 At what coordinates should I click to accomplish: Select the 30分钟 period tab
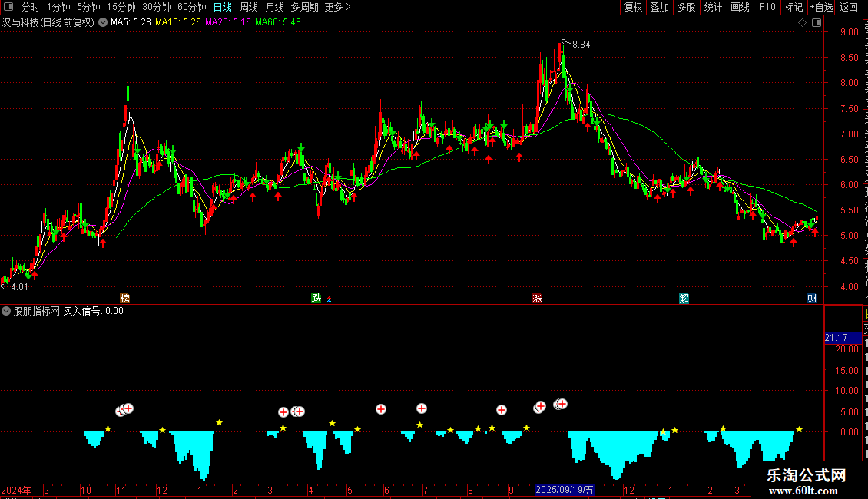[x=157, y=7]
